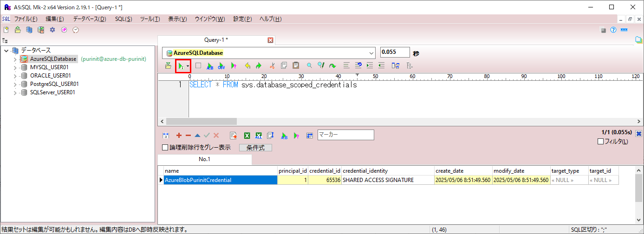
Task: Close the Query-1 tab with red X
Action: click(271, 40)
